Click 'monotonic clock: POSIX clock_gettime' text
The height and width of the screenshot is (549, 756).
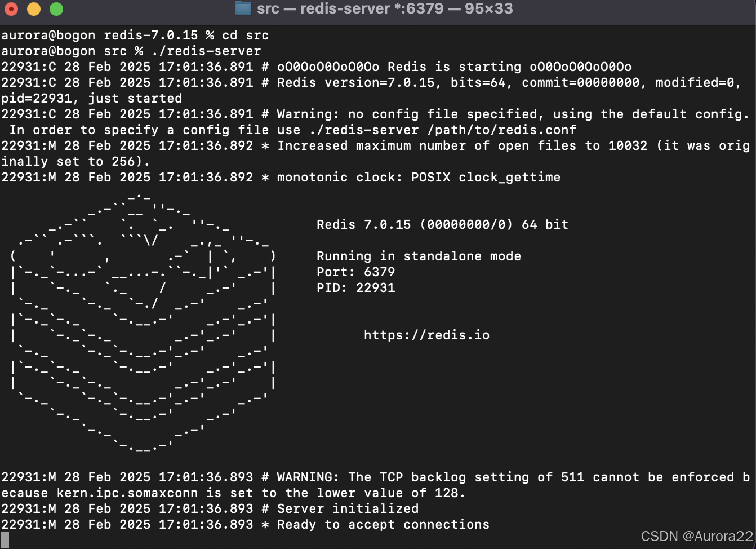tap(419, 177)
